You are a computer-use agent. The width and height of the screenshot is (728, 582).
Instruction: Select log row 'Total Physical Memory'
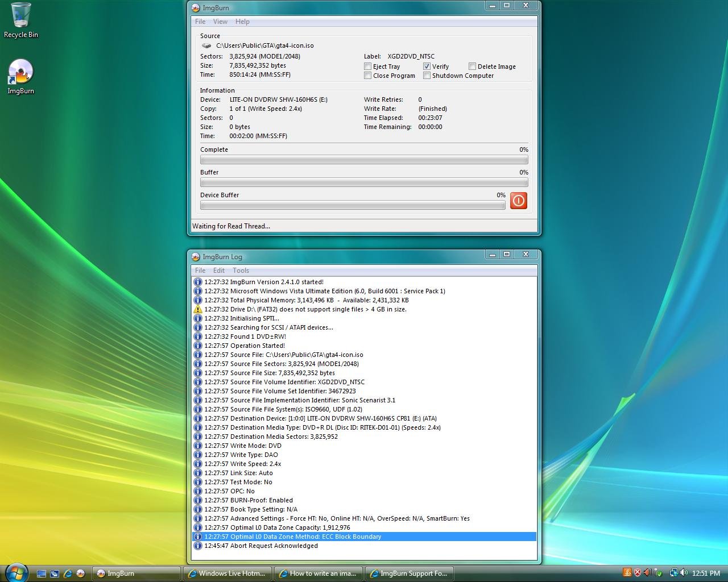point(364,300)
